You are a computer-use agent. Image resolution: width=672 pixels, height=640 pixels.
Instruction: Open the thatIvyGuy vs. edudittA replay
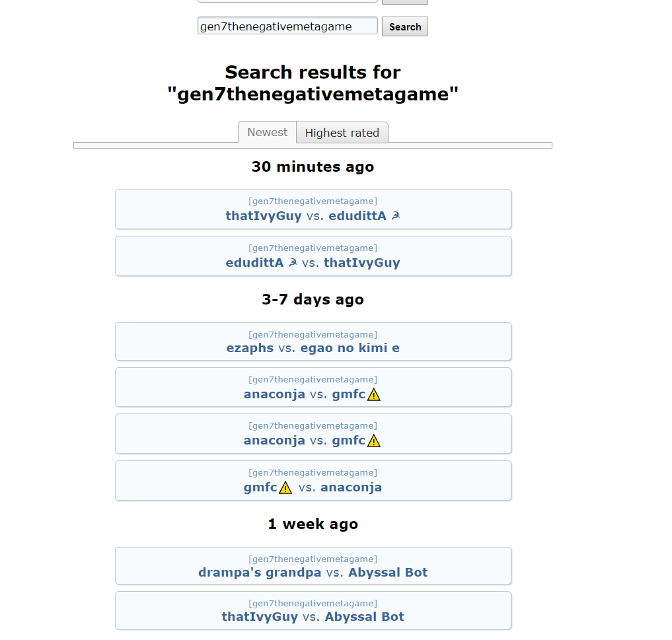point(313,209)
